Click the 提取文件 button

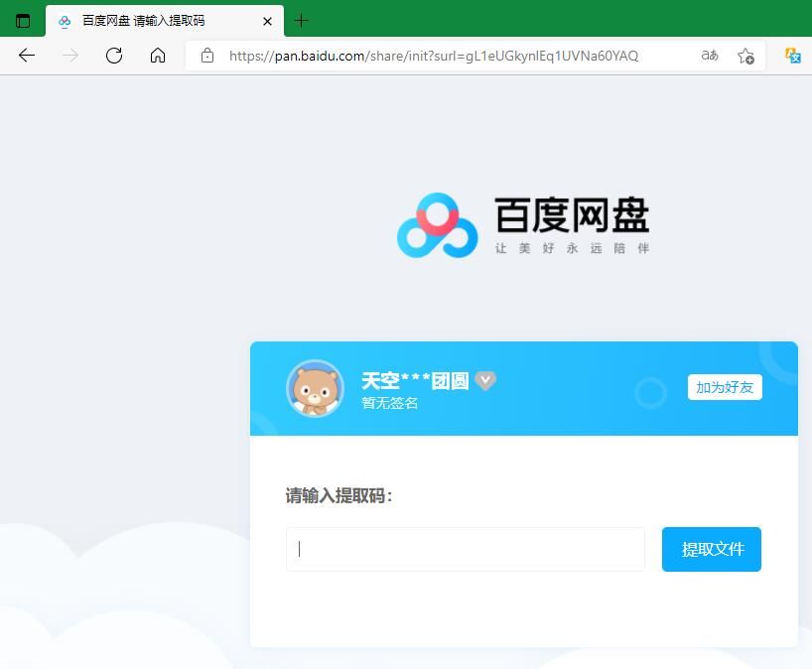coord(712,549)
